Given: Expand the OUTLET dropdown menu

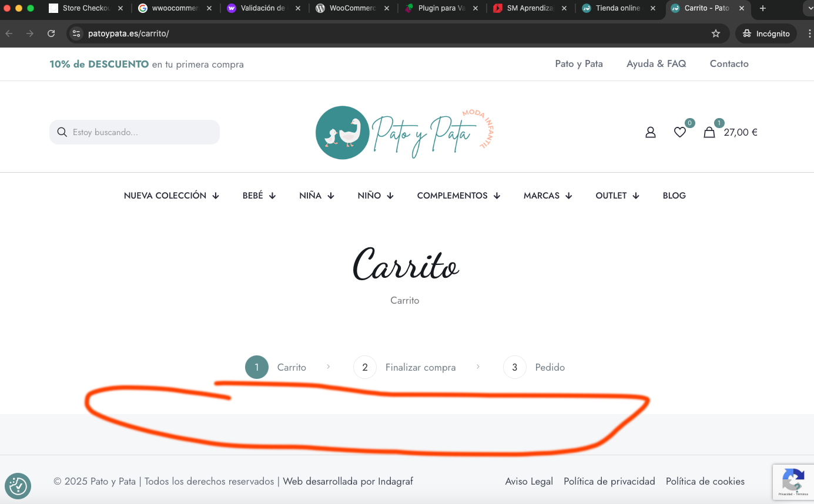Looking at the screenshot, I should 617,196.
